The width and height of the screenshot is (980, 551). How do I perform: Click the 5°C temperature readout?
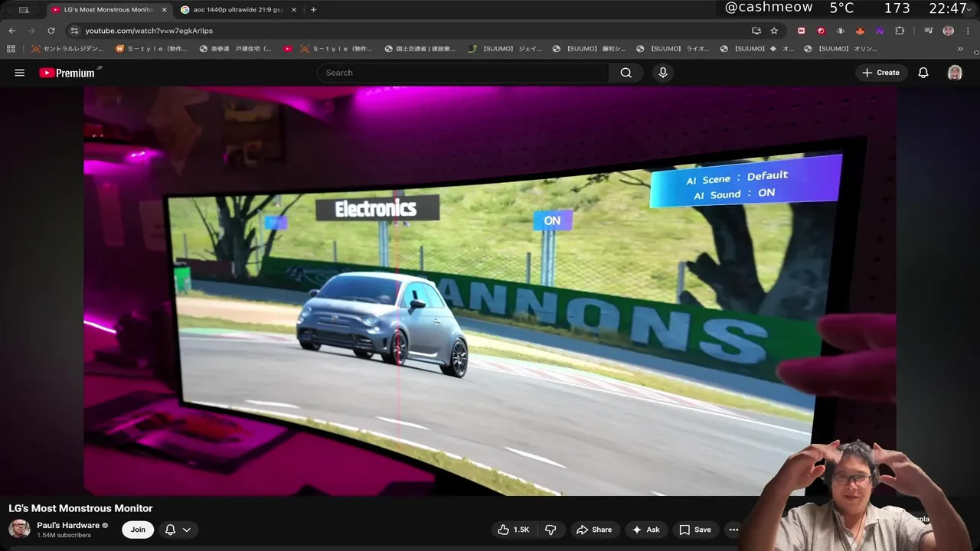[841, 8]
